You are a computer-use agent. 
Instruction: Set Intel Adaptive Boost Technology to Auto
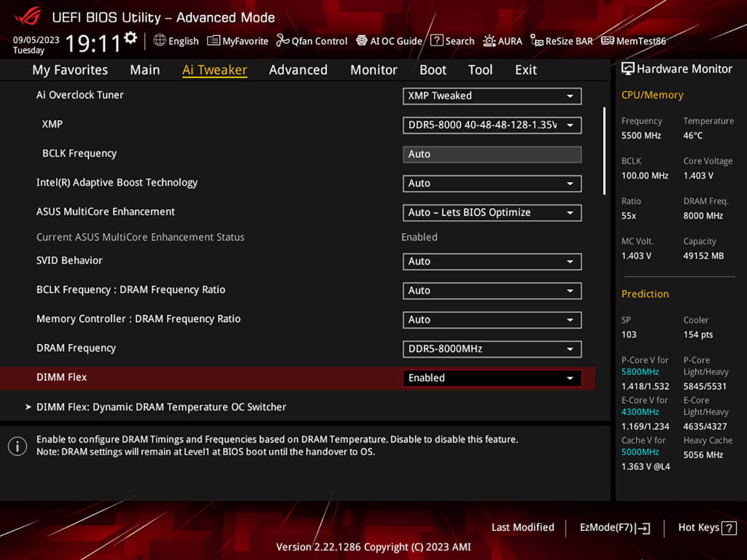(492, 184)
